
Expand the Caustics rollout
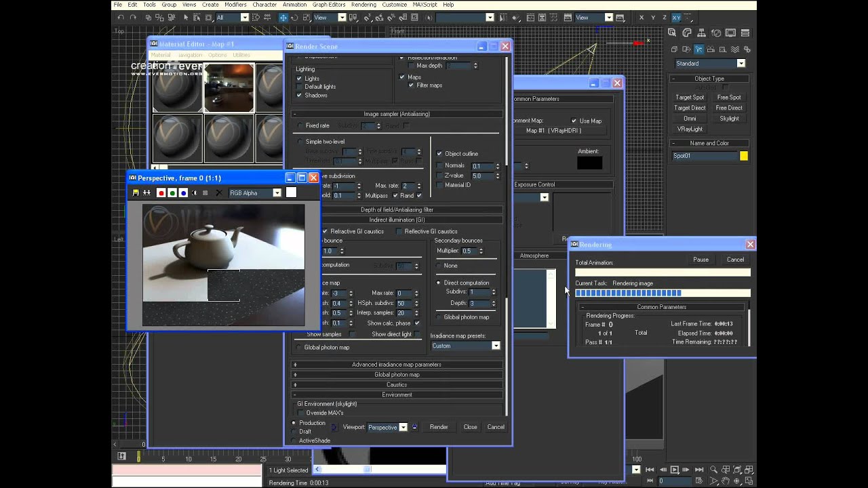click(397, 385)
